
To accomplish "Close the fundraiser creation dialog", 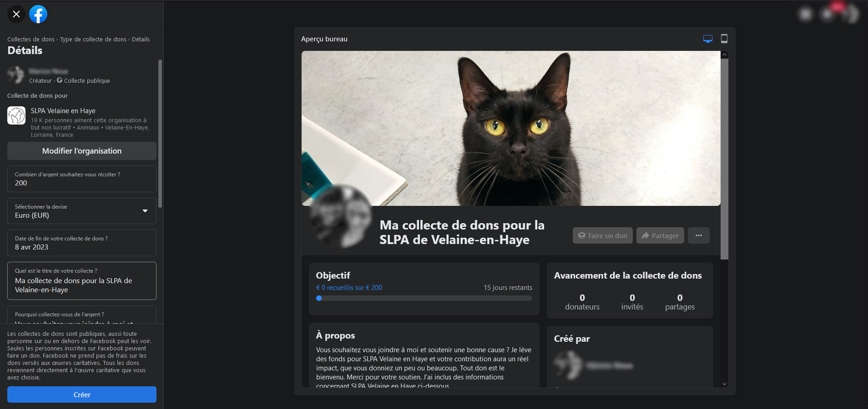I will coord(16,14).
